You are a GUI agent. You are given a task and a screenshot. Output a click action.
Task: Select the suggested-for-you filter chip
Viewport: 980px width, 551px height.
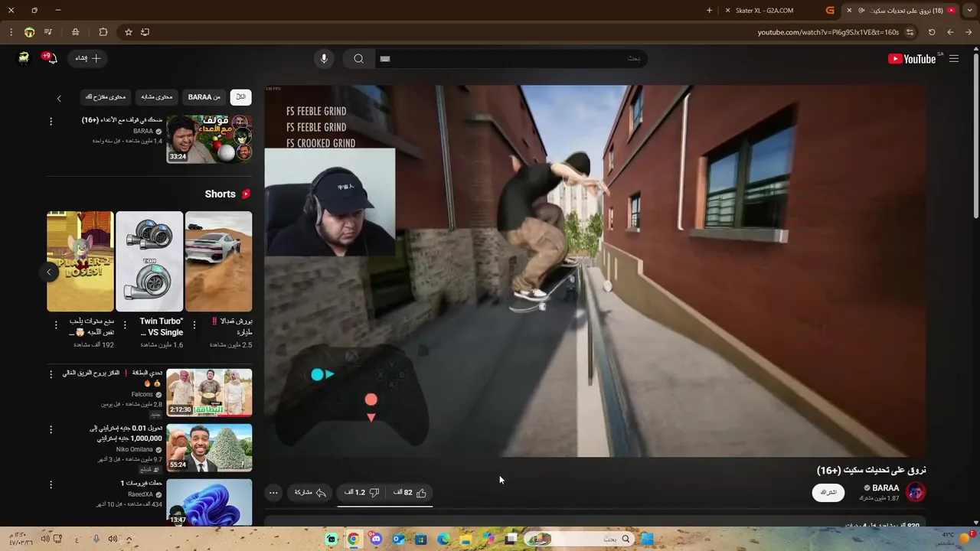click(106, 97)
